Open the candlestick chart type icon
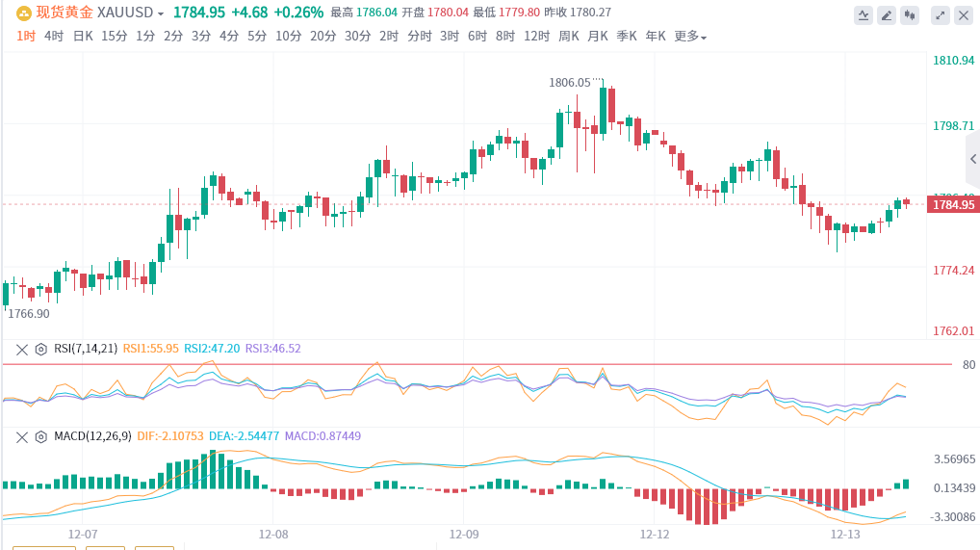980x550 pixels. (x=910, y=15)
